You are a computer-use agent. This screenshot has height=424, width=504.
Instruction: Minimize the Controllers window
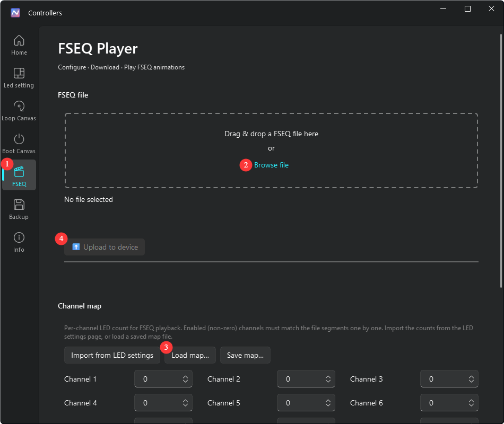(x=443, y=8)
